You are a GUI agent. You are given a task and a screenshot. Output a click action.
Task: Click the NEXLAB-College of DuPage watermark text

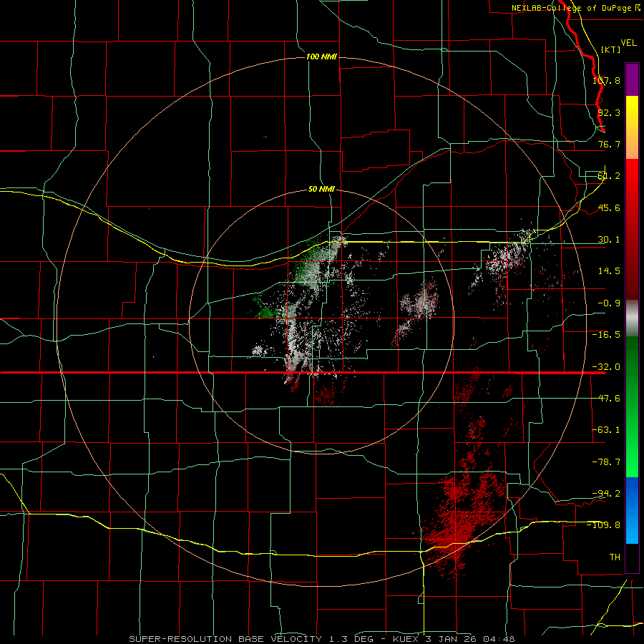[x=571, y=8]
